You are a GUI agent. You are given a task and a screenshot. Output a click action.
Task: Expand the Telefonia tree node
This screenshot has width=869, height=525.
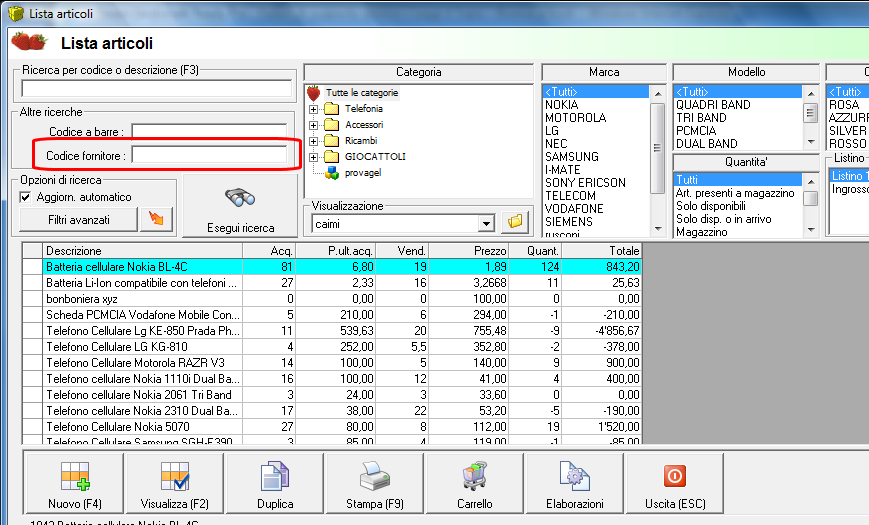pos(314,109)
